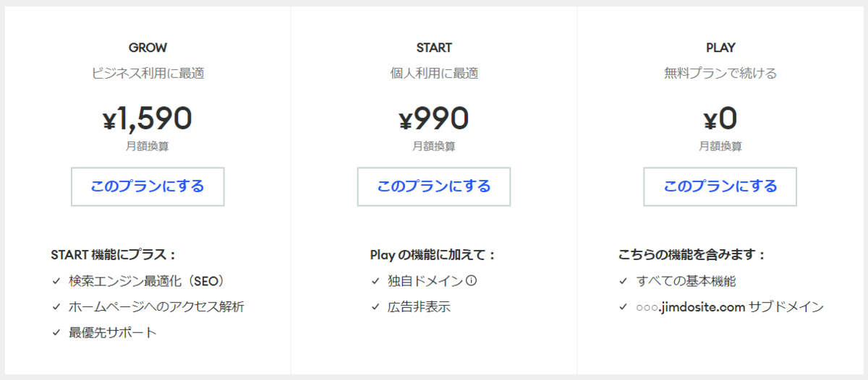
Task: Click the checkmark beside すべての基本機能
Action: [x=623, y=281]
